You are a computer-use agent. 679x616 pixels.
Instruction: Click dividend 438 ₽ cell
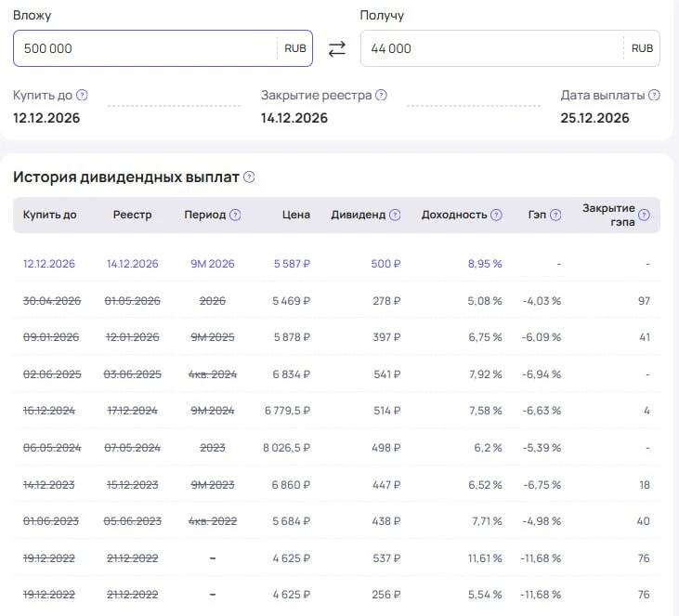[x=386, y=521]
